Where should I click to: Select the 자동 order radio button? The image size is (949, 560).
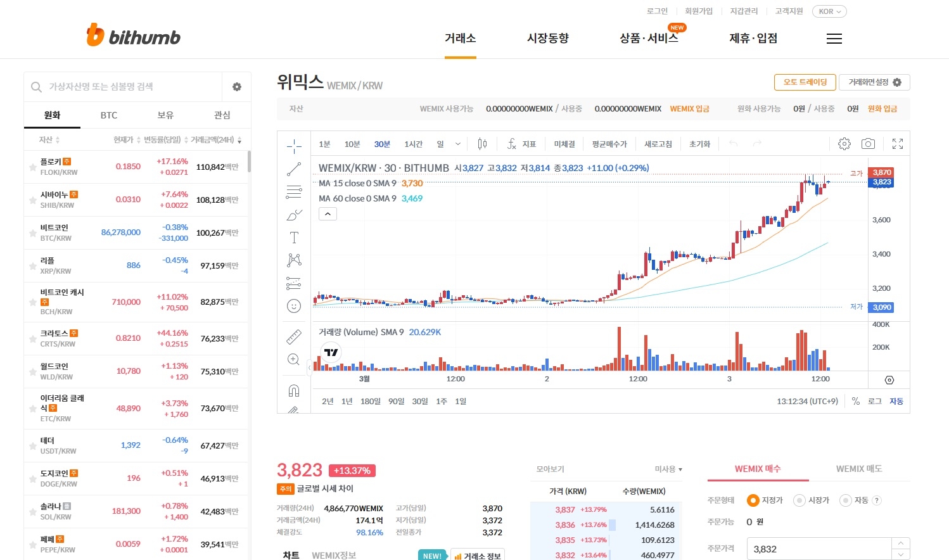[x=844, y=500]
